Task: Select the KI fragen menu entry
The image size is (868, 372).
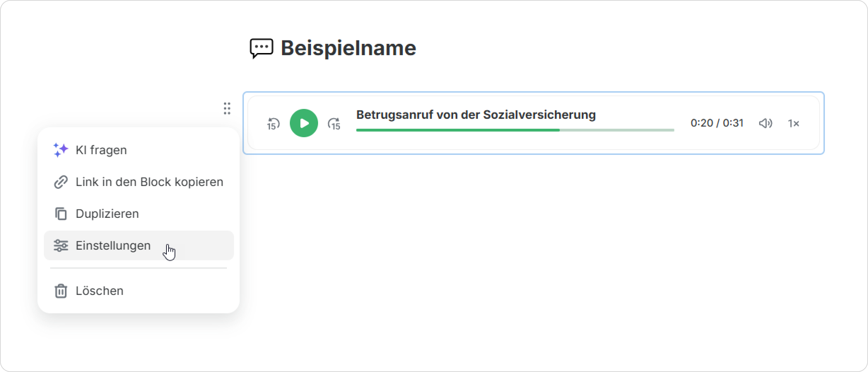Action: pos(101,150)
